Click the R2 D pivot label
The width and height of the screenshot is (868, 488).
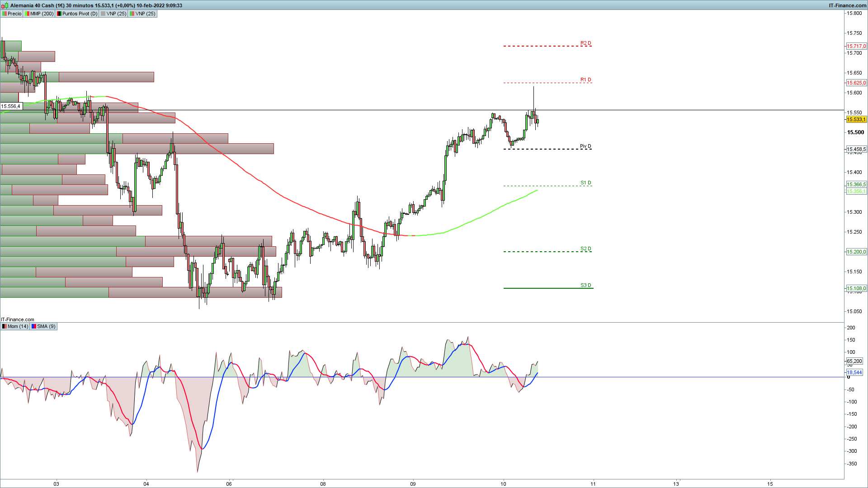coord(586,43)
